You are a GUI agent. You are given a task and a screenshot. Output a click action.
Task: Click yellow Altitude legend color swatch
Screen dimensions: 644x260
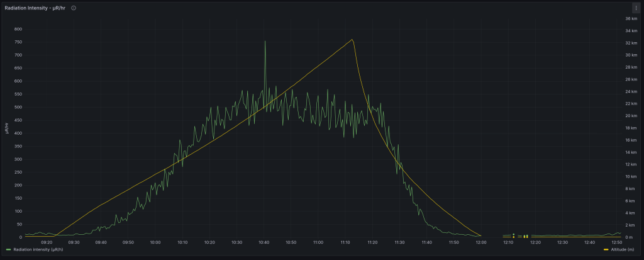[606, 250]
